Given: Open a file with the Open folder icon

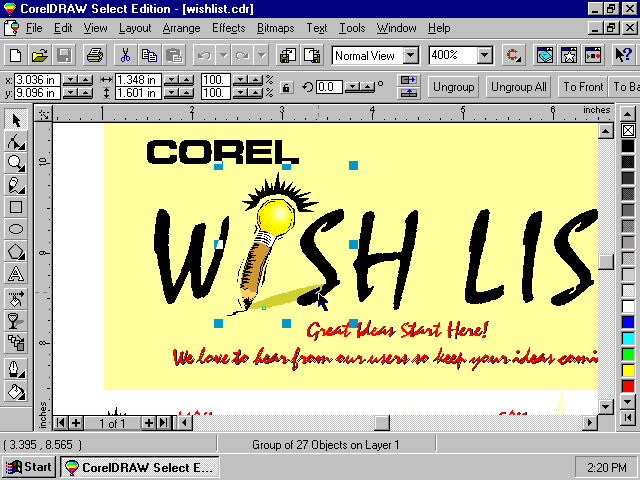Looking at the screenshot, I should click(40, 55).
